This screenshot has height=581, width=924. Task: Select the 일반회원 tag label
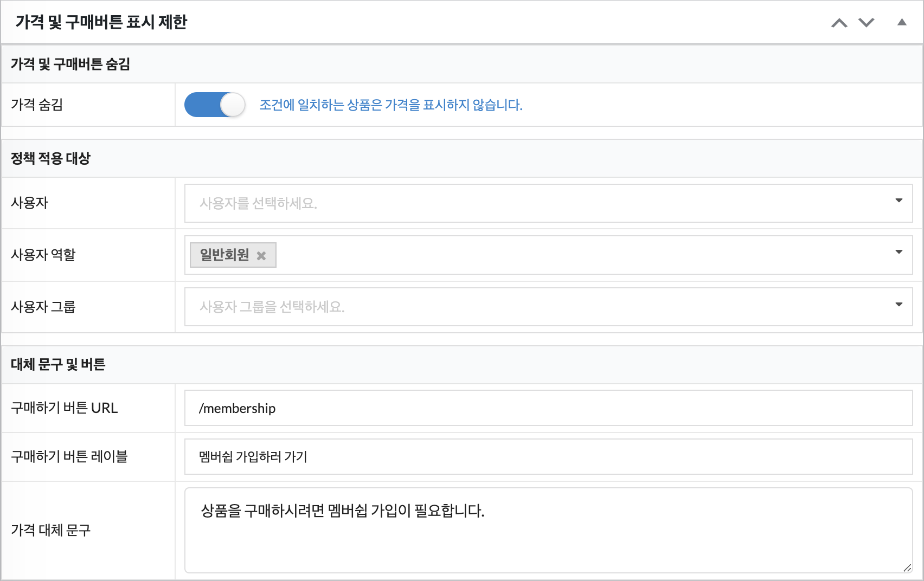(224, 255)
